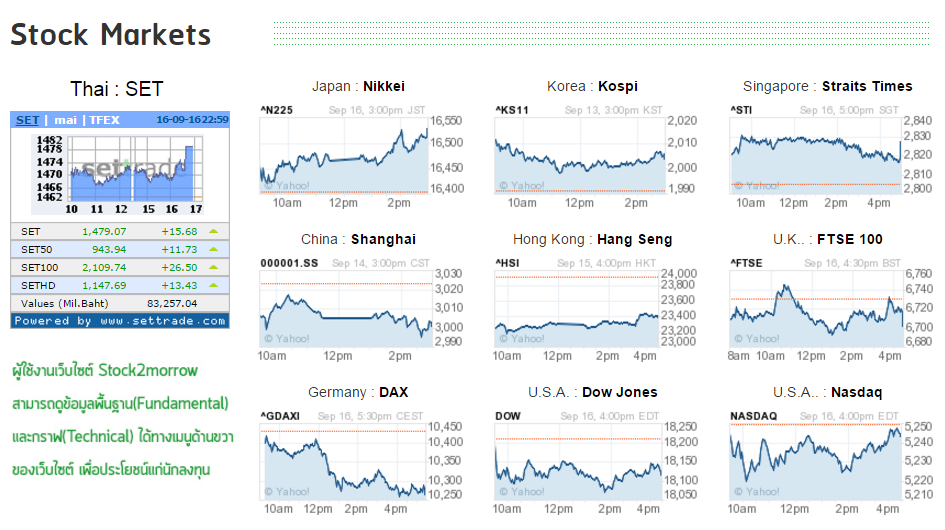Image resolution: width=945 pixels, height=530 pixels.
Task: Click the up arrow beside SET50 change
Action: [x=212, y=249]
